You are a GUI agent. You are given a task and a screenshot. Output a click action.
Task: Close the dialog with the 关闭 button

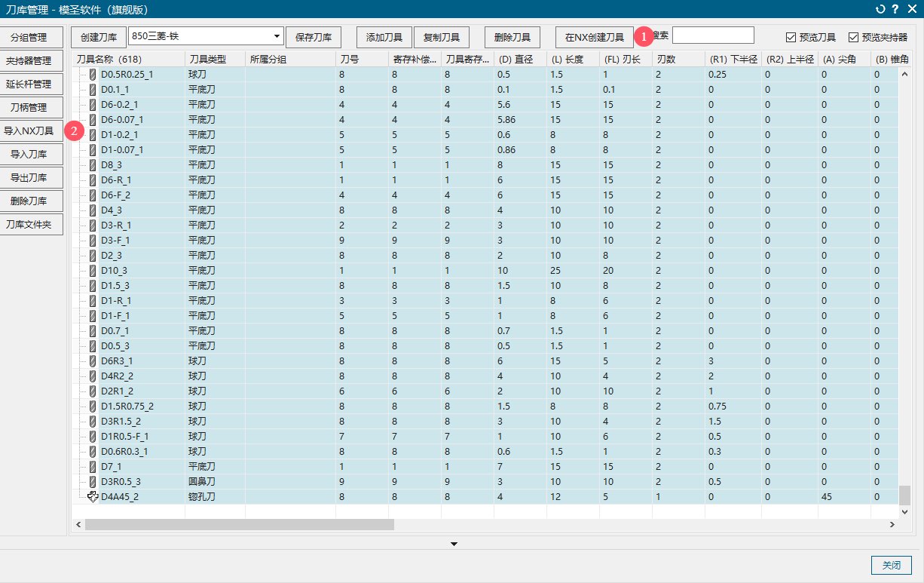pos(892,565)
